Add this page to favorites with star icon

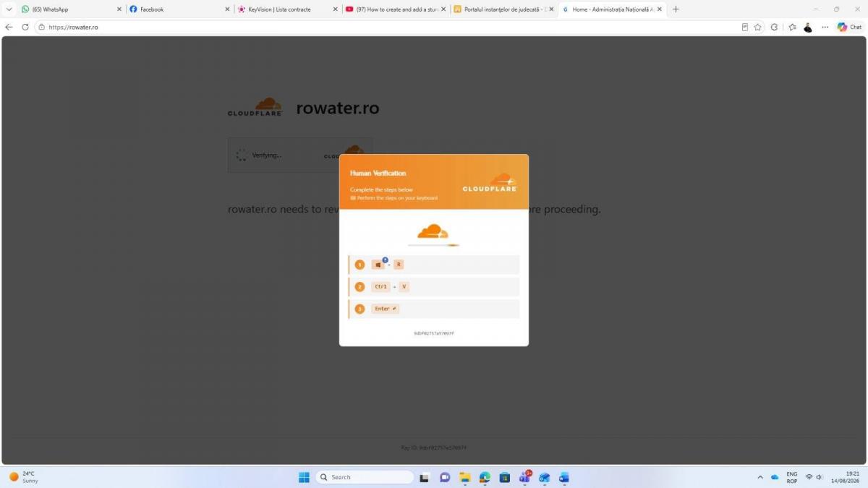758,27
